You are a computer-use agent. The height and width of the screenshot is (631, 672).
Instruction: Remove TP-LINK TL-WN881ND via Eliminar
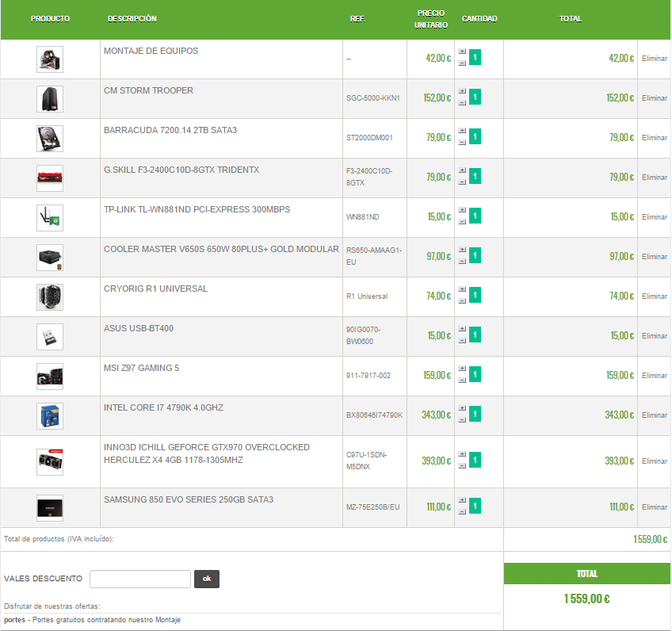tap(655, 217)
